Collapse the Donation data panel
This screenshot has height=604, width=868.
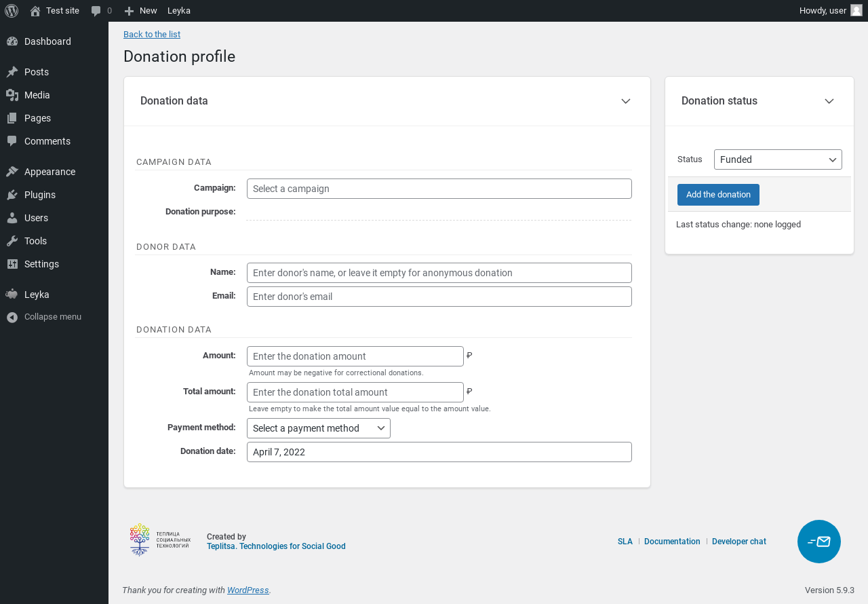point(625,101)
